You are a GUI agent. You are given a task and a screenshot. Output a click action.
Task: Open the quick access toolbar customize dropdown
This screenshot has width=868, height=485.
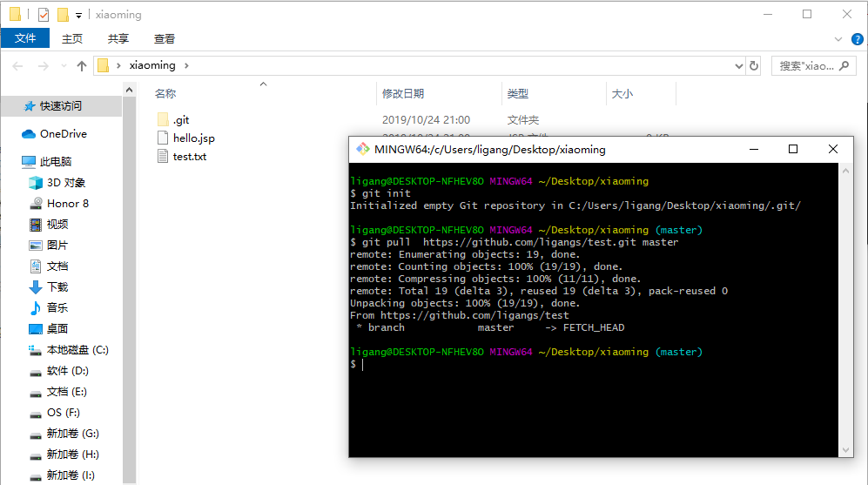coord(78,16)
